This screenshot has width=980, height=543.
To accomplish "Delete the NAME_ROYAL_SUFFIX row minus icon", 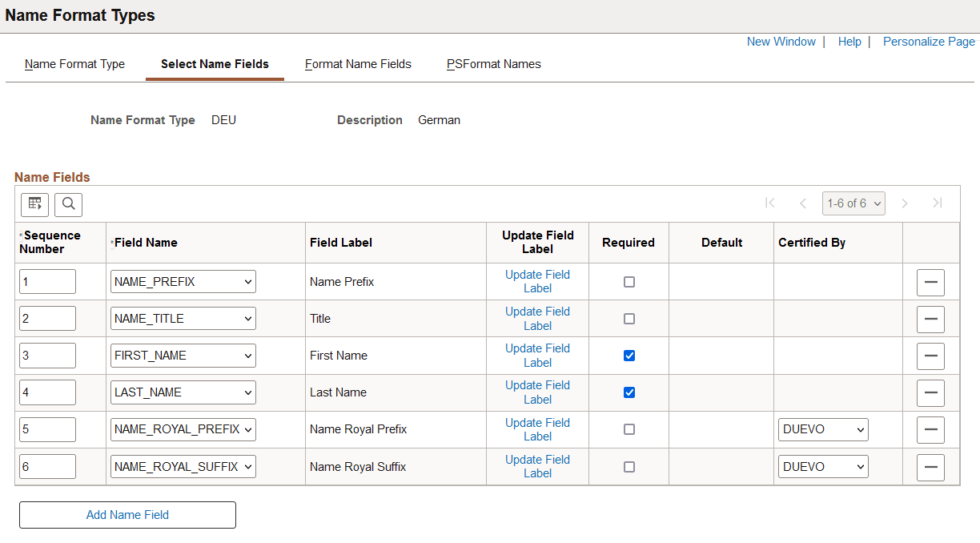I will pos(930,467).
